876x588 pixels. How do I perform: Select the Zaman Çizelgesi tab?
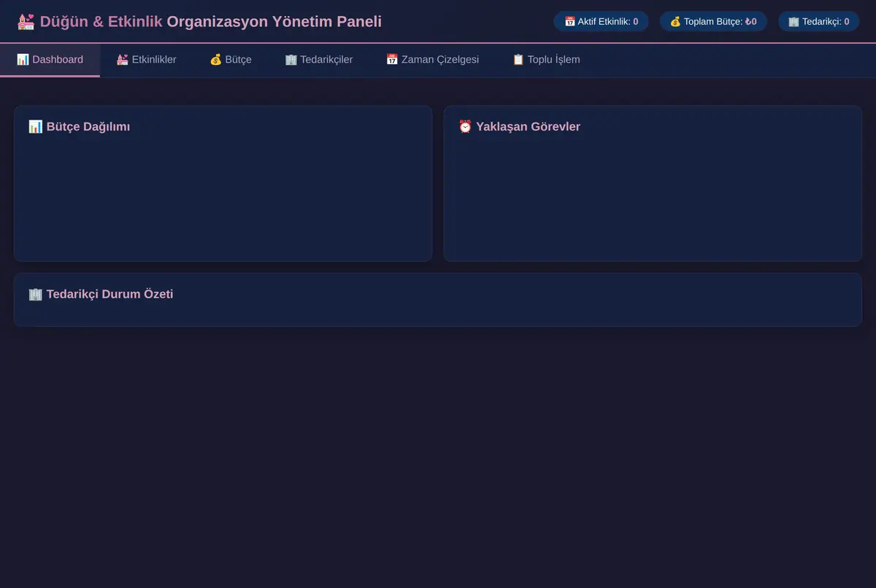(433, 60)
